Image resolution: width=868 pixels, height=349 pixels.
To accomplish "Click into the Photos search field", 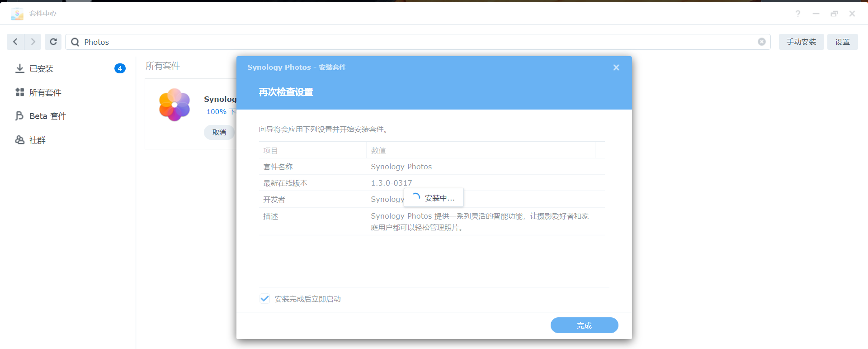I will [418, 42].
